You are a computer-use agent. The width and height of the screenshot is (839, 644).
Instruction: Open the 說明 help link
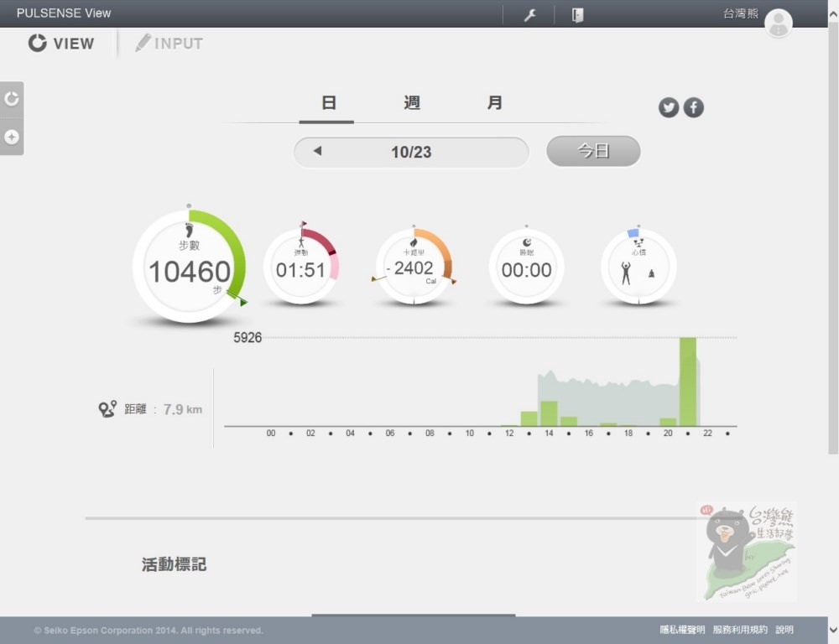pyautogui.click(x=784, y=630)
